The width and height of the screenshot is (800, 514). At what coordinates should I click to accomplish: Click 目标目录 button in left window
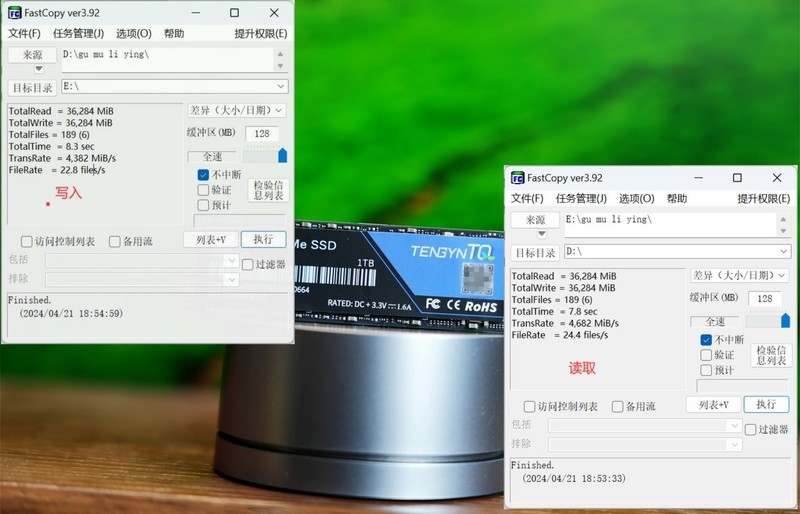click(x=32, y=88)
